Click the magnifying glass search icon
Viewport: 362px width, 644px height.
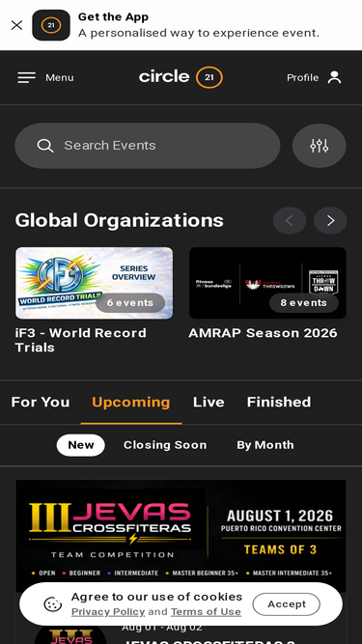pos(44,146)
